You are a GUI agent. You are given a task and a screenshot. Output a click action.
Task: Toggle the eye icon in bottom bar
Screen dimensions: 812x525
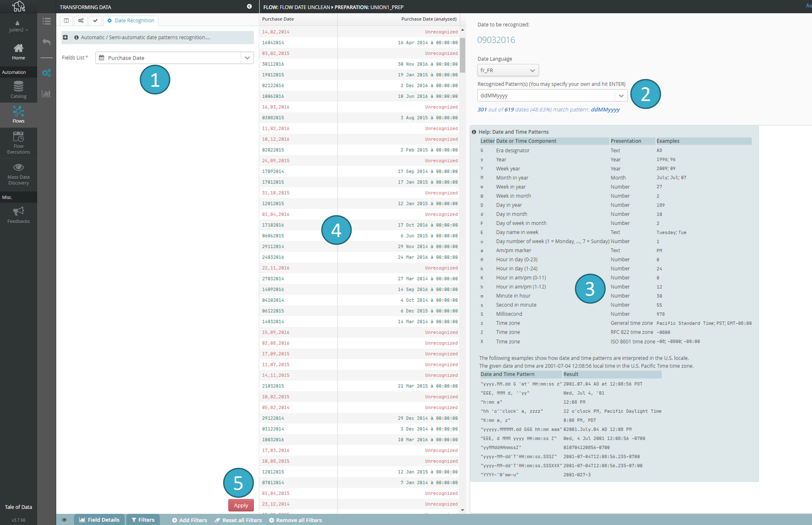click(64, 520)
